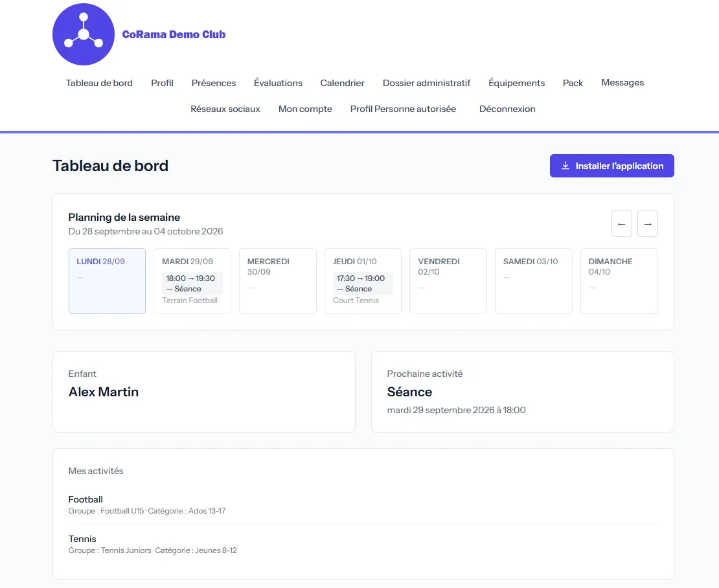The width and height of the screenshot is (719, 588).
Task: Click the Prochaine activité Séance heading
Action: click(x=409, y=392)
